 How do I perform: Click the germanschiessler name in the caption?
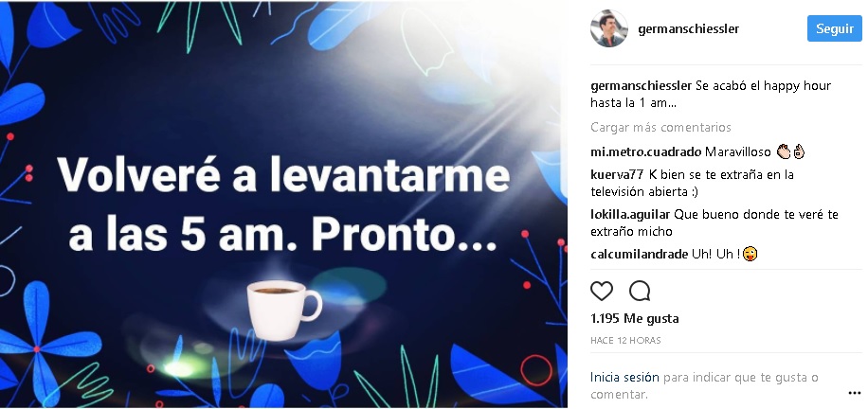[x=641, y=86]
